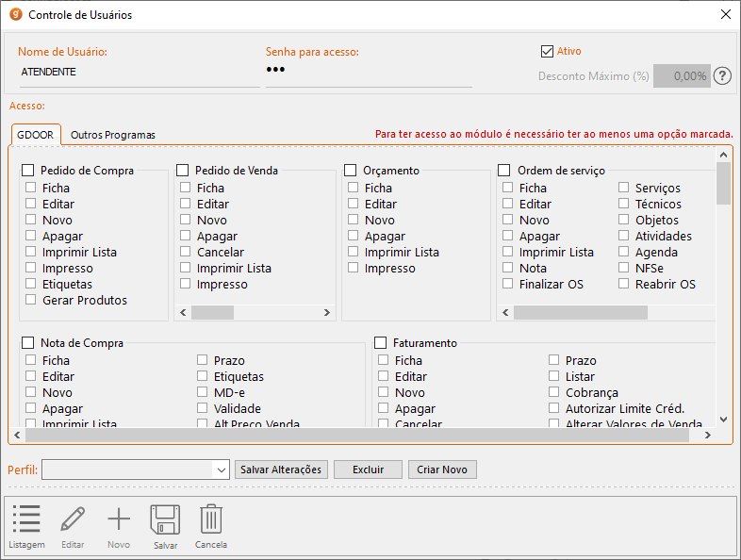Enable the Ordem de serviço module checkbox
The image size is (741, 560).
504,170
